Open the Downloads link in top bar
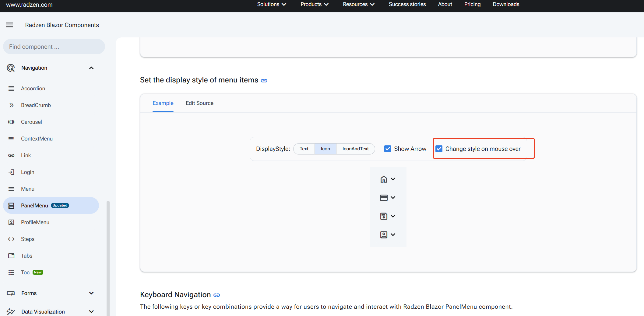The image size is (644, 316). pyautogui.click(x=506, y=4)
